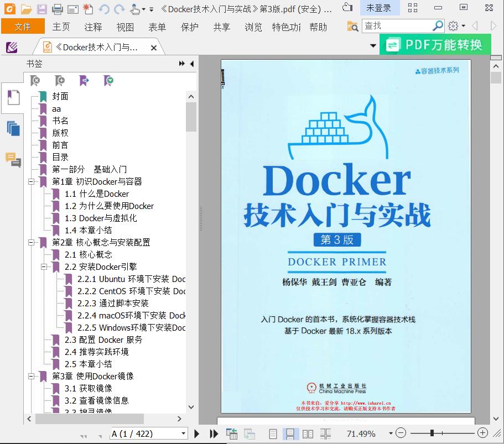Go to bookmark 1.3 Docker与虚拟化
The width and height of the screenshot is (504, 444).
pyautogui.click(x=101, y=218)
